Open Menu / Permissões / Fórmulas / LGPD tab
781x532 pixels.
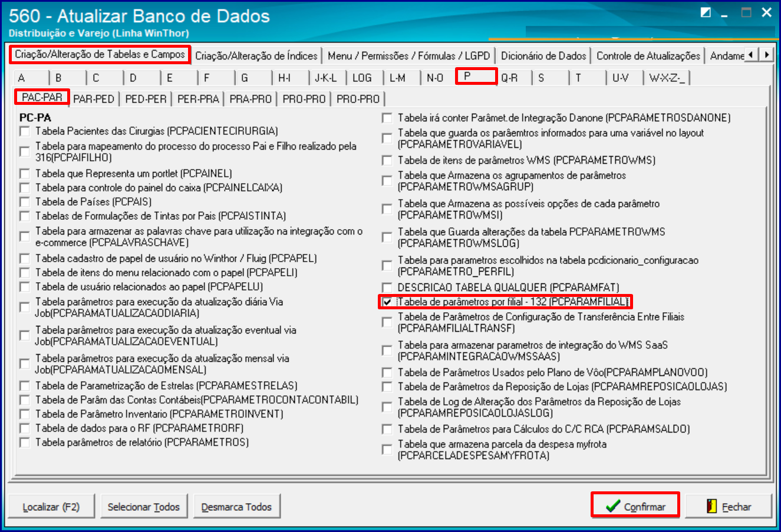pyautogui.click(x=409, y=56)
